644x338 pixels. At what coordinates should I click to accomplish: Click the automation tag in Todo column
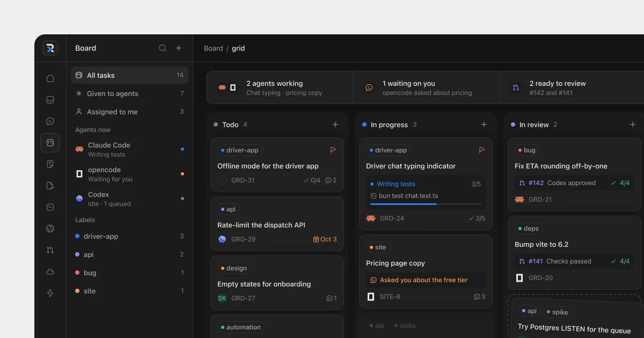(x=241, y=327)
